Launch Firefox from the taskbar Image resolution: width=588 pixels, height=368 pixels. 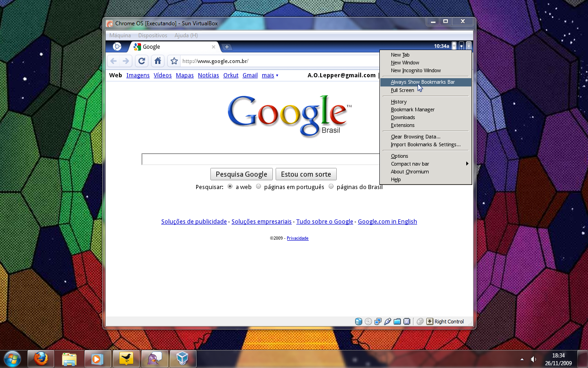[x=41, y=358]
